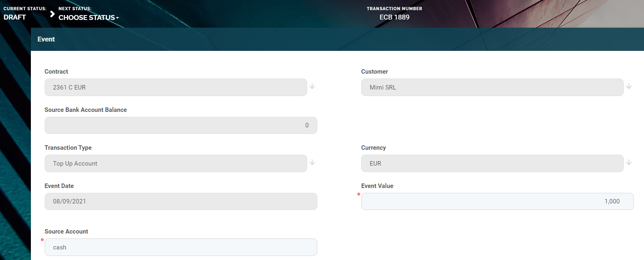Click the Source Account label

click(x=66, y=232)
